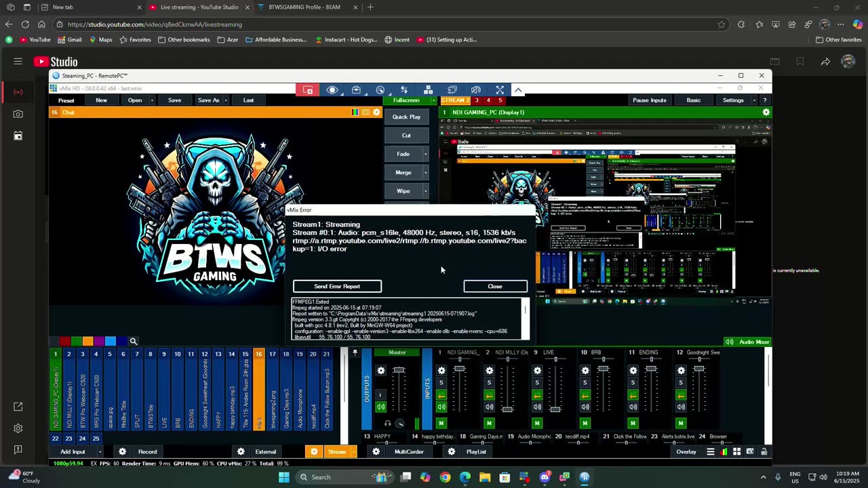Open the Stream settings gear
Viewport: 868px width, 488px height.
(313, 451)
